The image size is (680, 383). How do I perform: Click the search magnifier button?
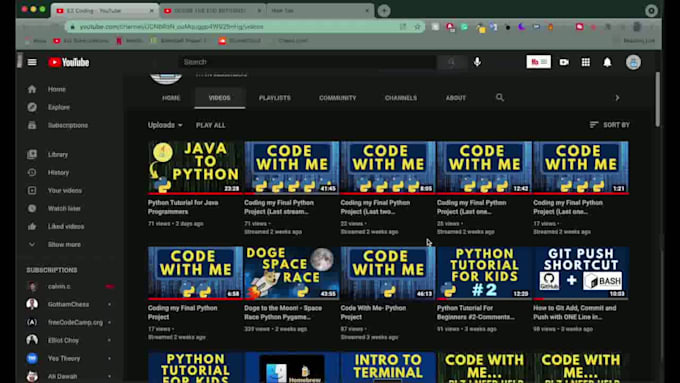(x=451, y=62)
